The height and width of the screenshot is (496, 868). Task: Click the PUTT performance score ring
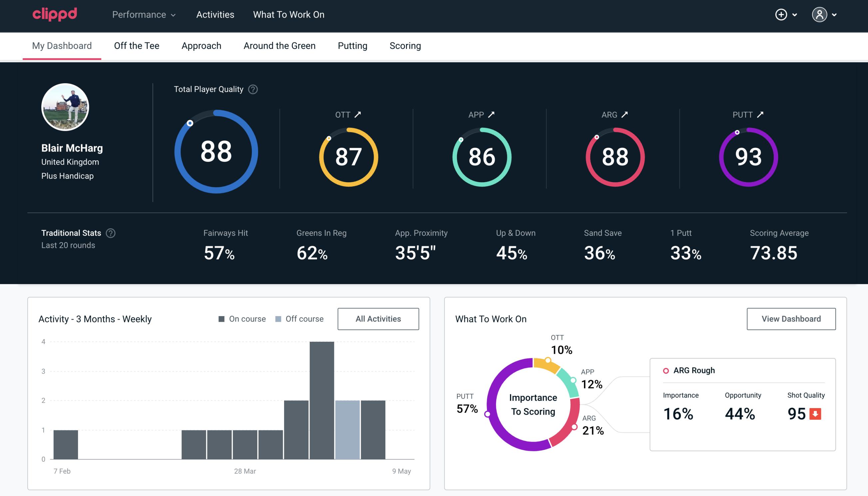747,155
